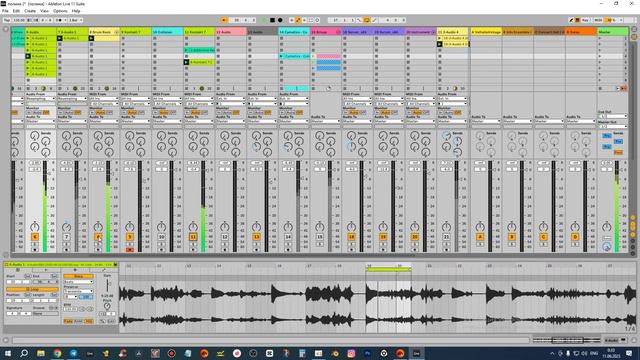Open Audio To dropdown on track 7

(72, 121)
